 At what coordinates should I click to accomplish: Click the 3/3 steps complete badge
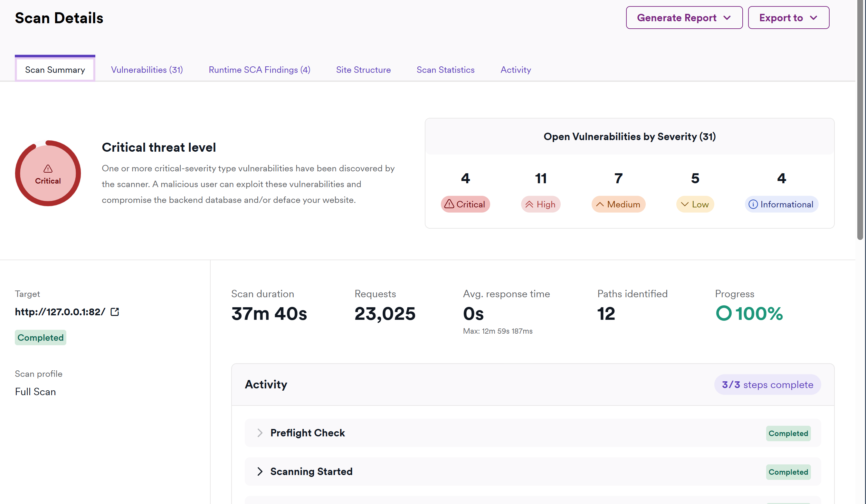[767, 385]
